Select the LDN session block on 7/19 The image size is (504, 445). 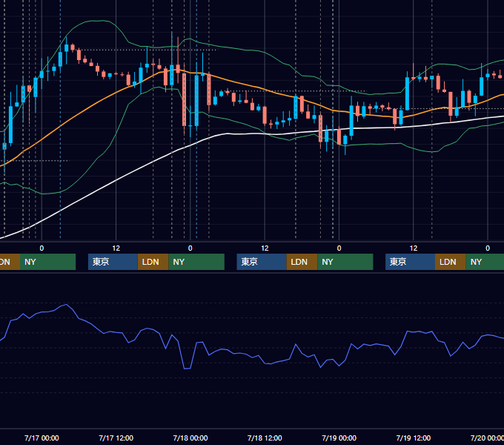[x=451, y=262]
